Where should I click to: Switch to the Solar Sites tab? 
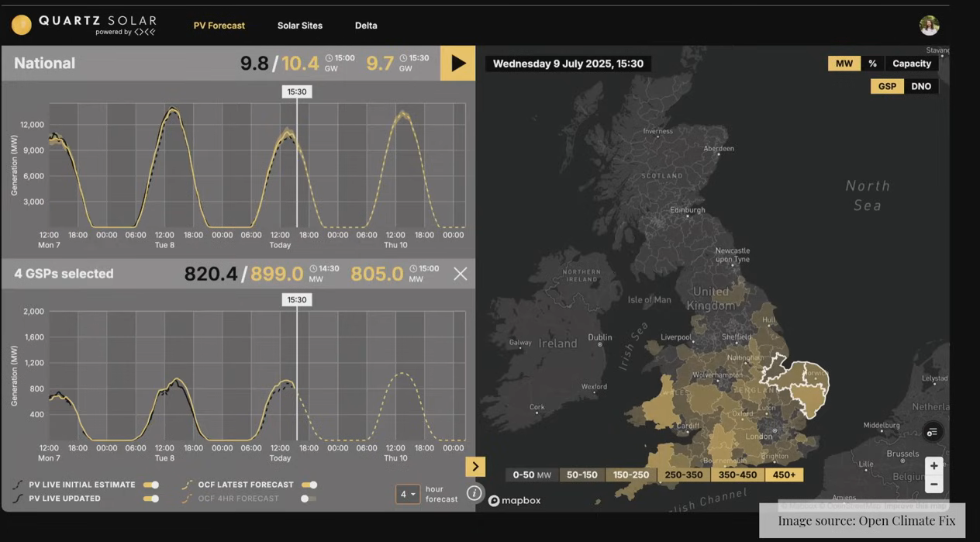tap(300, 26)
